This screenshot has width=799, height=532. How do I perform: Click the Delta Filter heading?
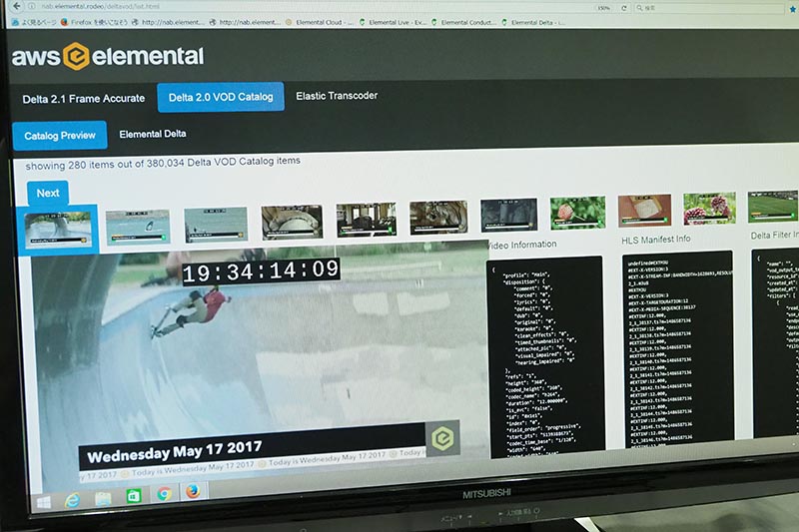pyautogui.click(x=775, y=235)
